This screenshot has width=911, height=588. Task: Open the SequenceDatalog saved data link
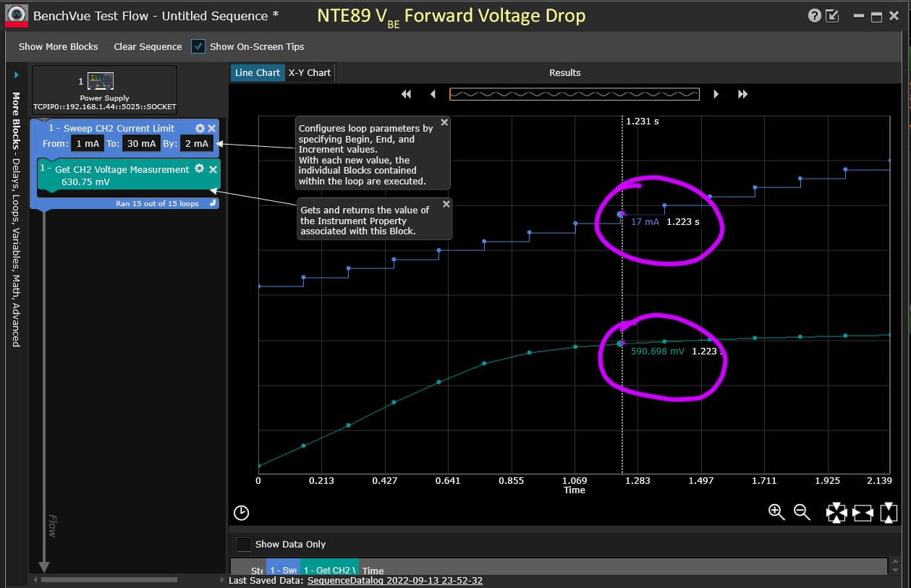click(x=395, y=581)
